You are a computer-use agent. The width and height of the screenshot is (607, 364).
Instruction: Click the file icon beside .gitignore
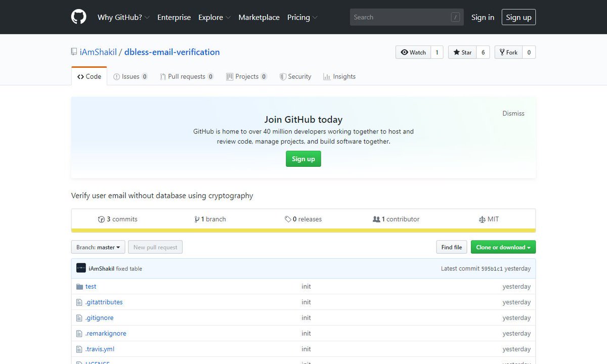pyautogui.click(x=79, y=318)
